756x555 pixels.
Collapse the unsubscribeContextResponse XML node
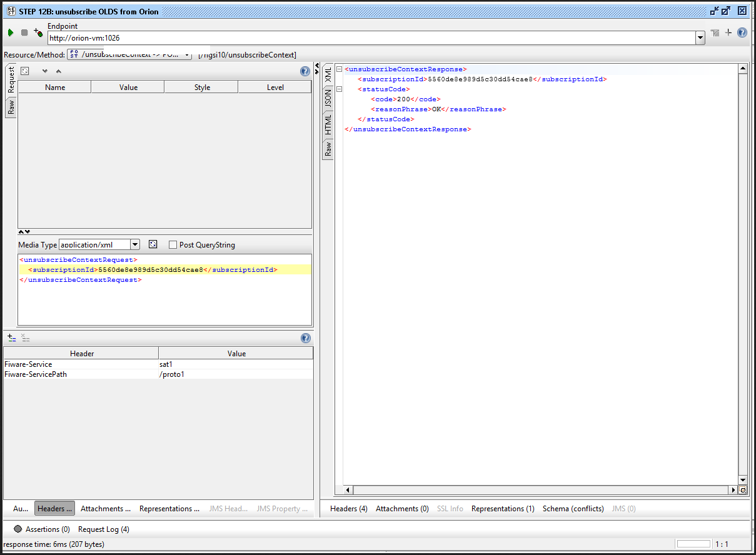point(339,69)
